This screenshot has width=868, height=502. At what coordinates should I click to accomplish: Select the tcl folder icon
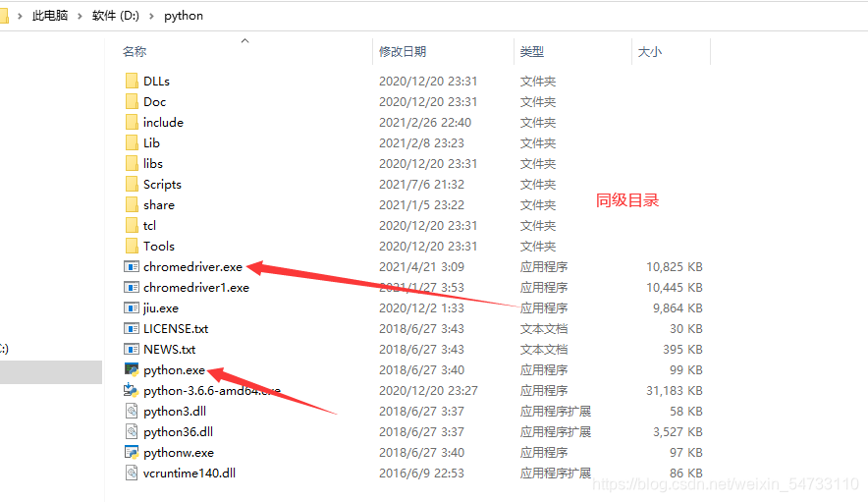click(x=132, y=226)
